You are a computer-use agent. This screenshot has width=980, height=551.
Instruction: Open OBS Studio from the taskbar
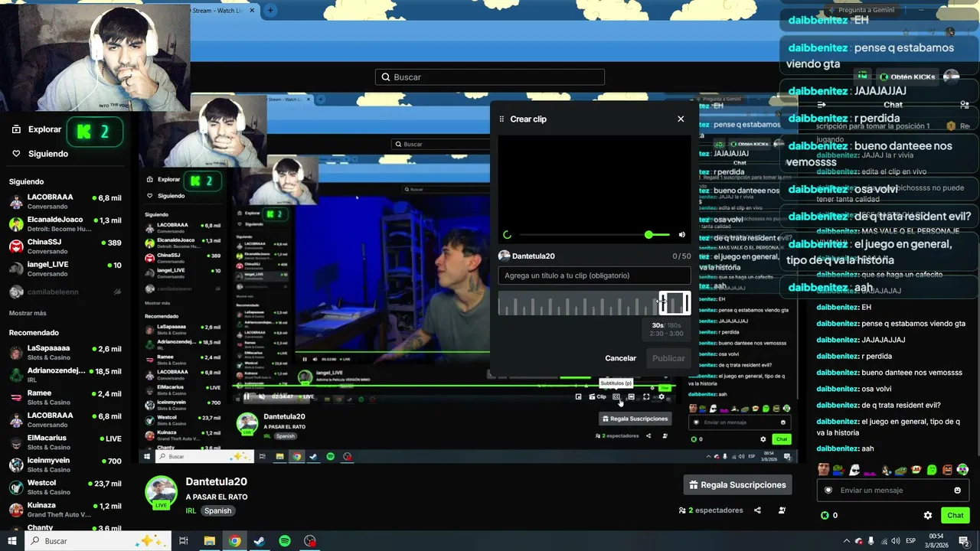pyautogui.click(x=310, y=541)
